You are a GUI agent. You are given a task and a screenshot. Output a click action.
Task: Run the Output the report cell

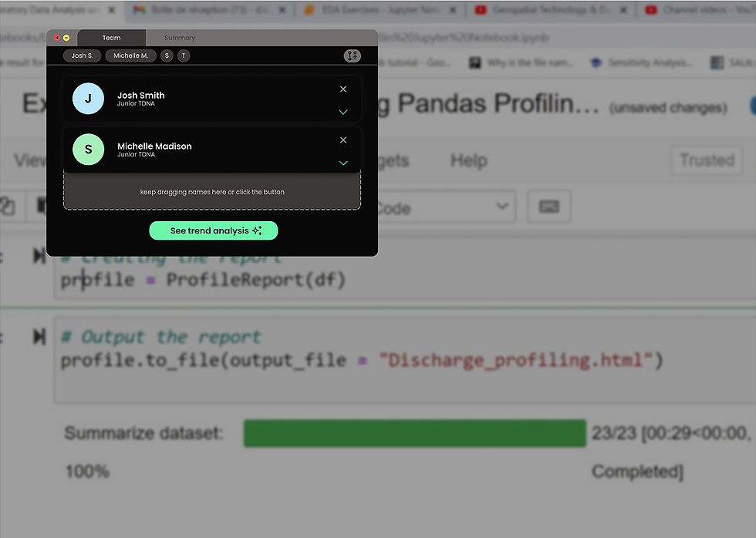click(x=39, y=337)
